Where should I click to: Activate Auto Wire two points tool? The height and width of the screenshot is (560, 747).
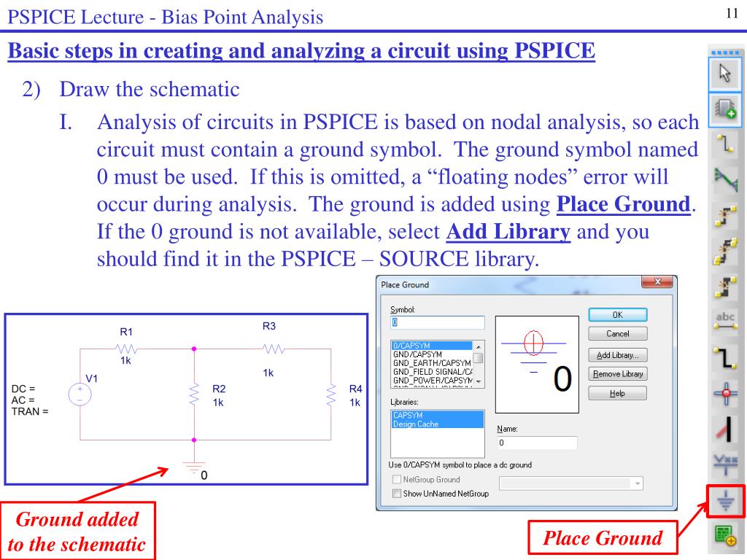click(x=725, y=215)
